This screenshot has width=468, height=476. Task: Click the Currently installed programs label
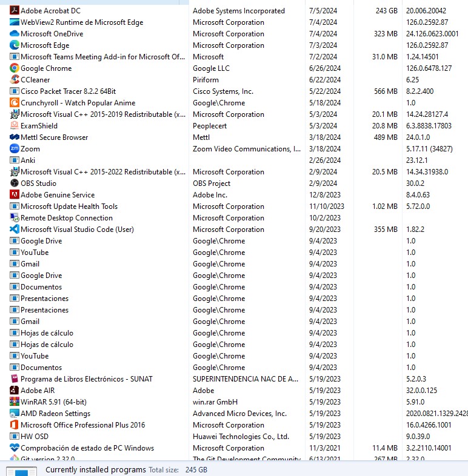[x=96, y=469]
